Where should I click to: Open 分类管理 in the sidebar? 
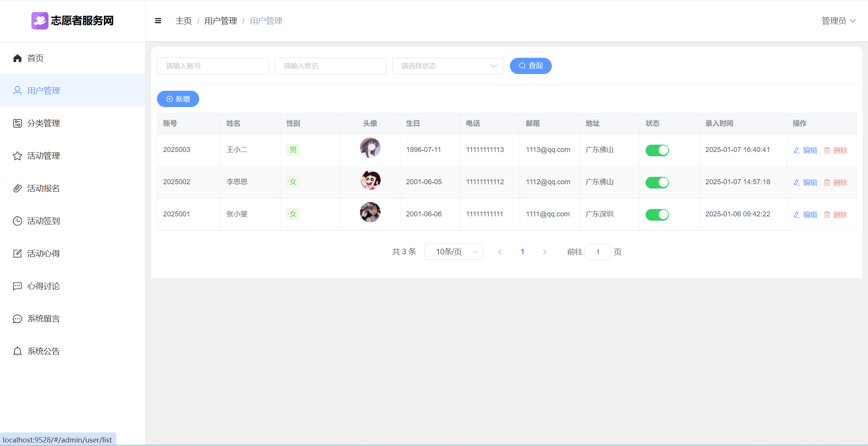tap(43, 123)
